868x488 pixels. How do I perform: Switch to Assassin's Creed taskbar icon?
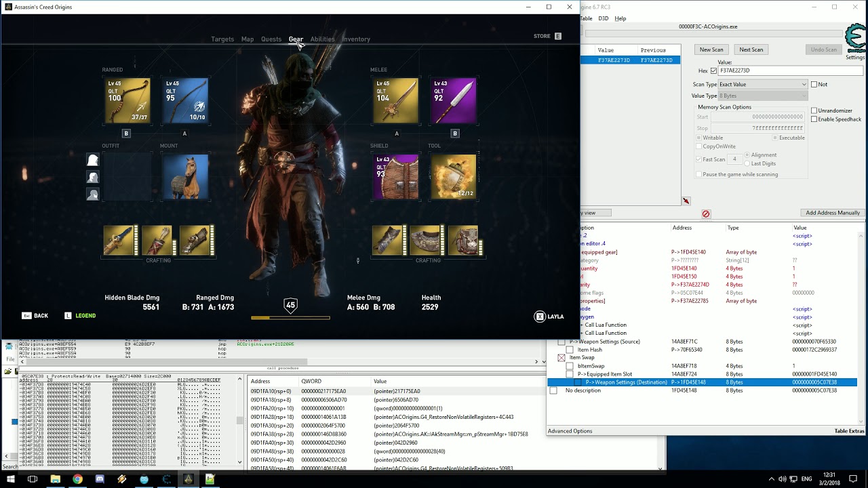[x=189, y=479]
